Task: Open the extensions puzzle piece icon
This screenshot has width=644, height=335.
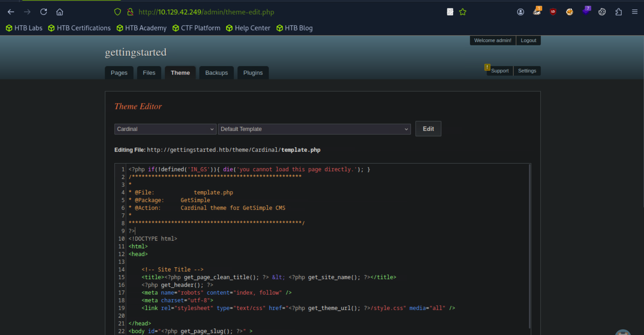Action: (618, 12)
